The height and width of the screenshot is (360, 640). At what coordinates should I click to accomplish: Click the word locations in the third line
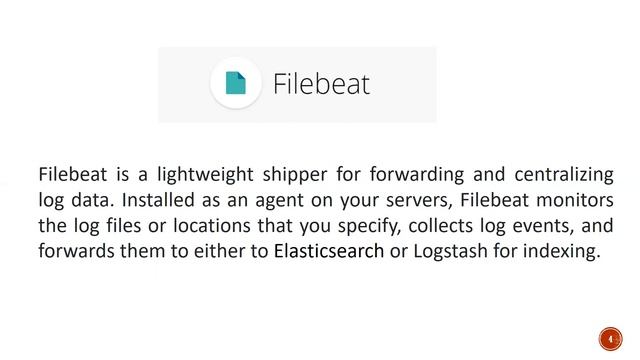point(212,225)
